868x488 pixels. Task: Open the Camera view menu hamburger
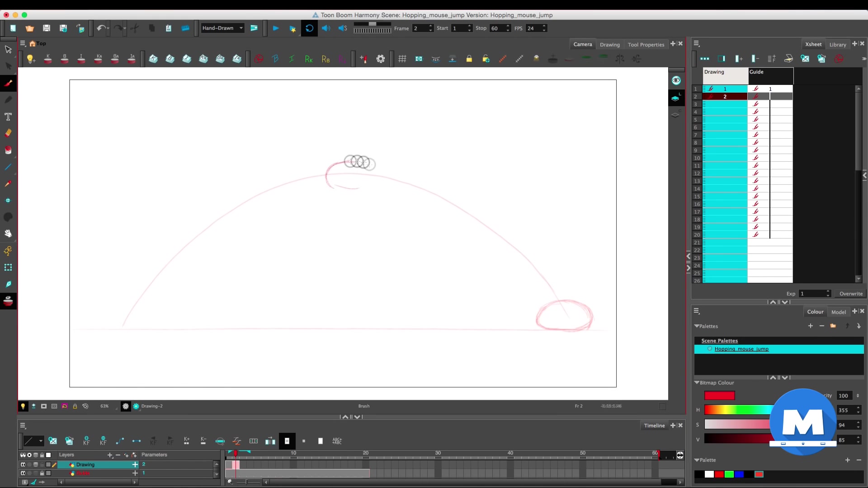click(x=23, y=43)
